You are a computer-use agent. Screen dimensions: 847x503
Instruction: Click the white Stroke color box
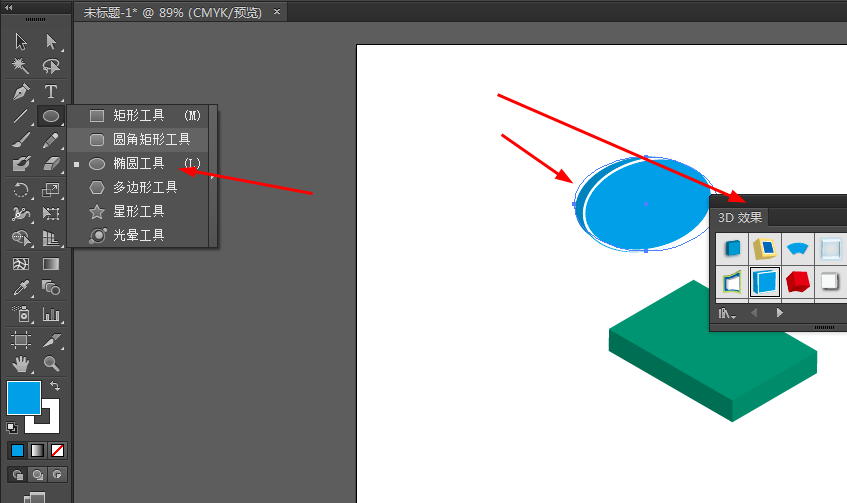coord(51,425)
